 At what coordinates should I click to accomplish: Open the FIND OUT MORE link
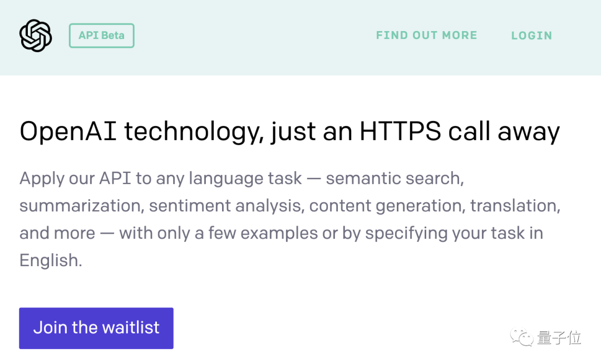point(426,36)
